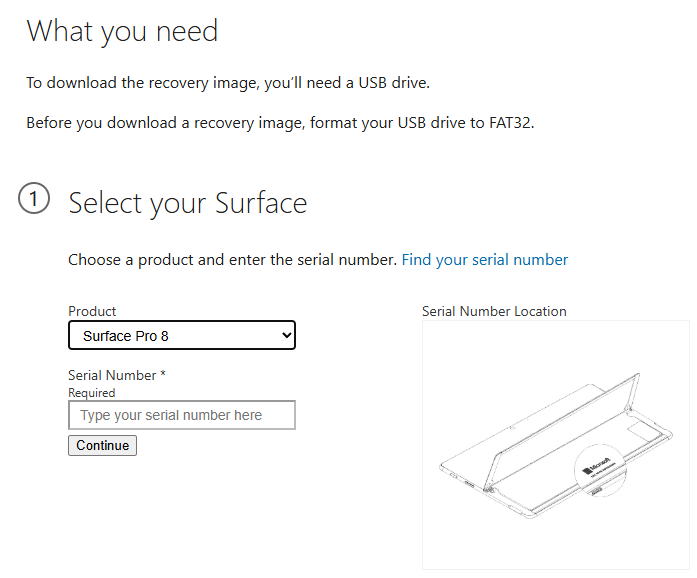Click the Surface serial number location diagram

coord(556,445)
